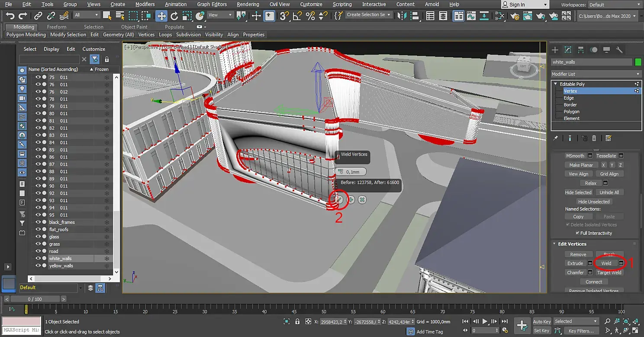
Task: Switch to the Freeform ribbon tab
Action: (x=57, y=27)
